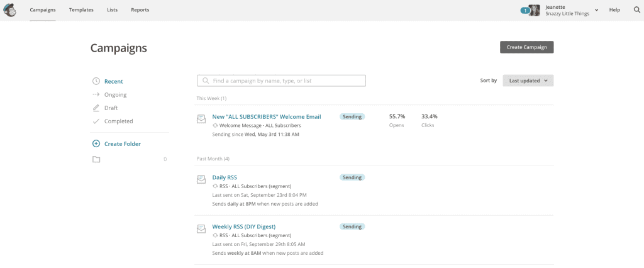Expand the account menu chevron by Jeanette
Image resolution: width=644 pixels, height=268 pixels.
(596, 10)
